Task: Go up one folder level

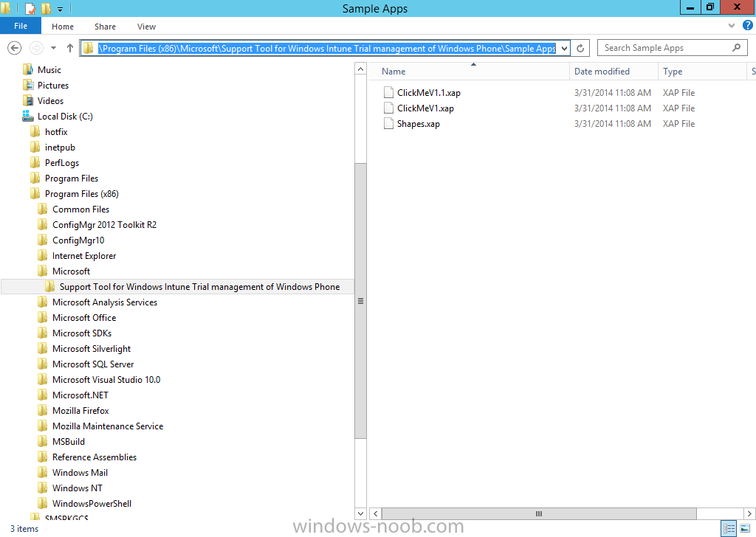Action: [x=70, y=48]
